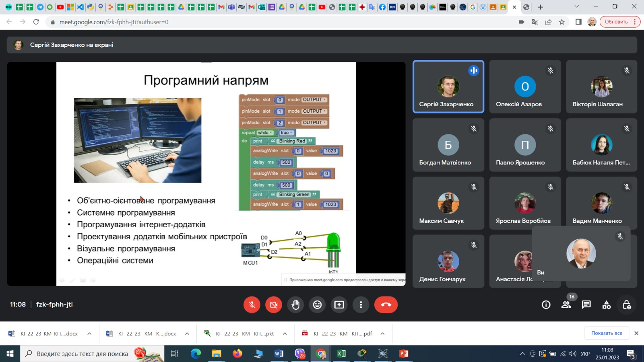Image resolution: width=644 pixels, height=362 pixels.
Task: Unmute the microphone in the call bar
Action: pos(252,305)
